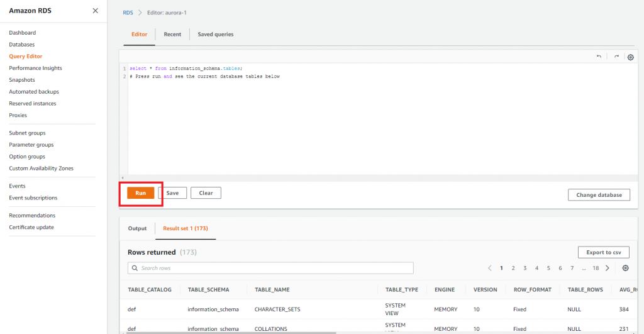644x334 pixels.
Task: Open Recommendations page
Action: click(x=32, y=215)
